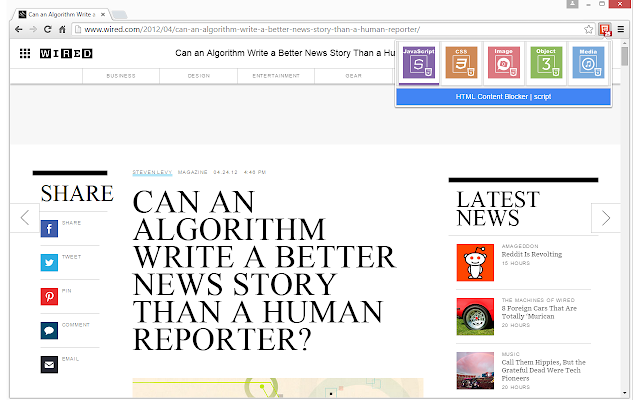
Task: Bookmark this page with the star icon
Action: (x=588, y=29)
